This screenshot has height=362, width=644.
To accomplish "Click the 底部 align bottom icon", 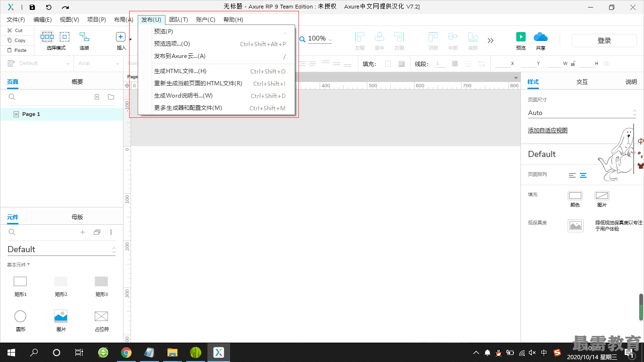I will [x=473, y=37].
